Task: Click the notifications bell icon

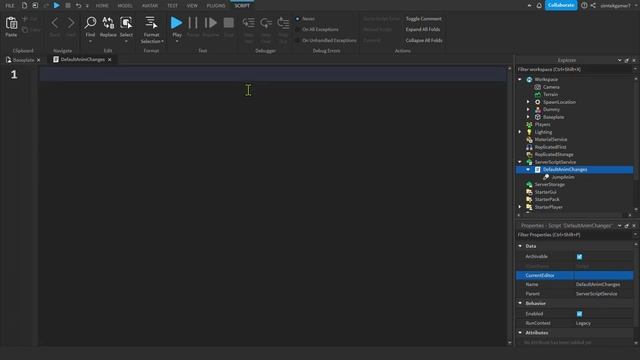Action: coord(539,5)
